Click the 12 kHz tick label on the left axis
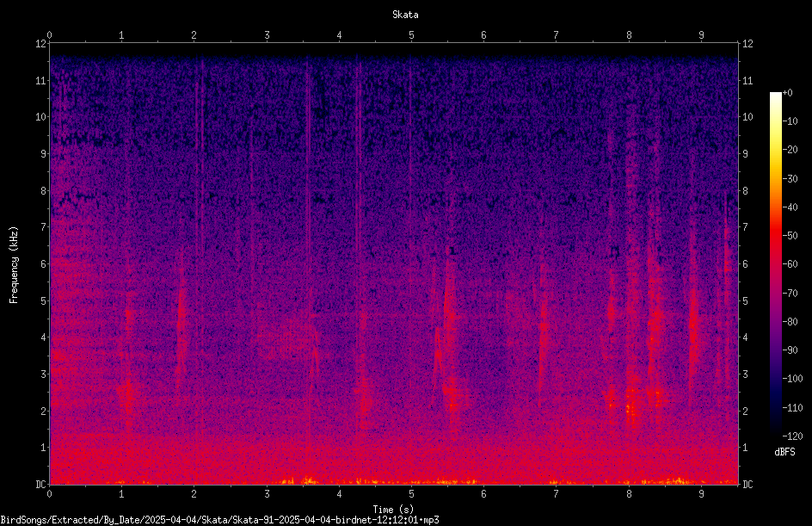The height and width of the screenshot is (526, 812). [41, 44]
